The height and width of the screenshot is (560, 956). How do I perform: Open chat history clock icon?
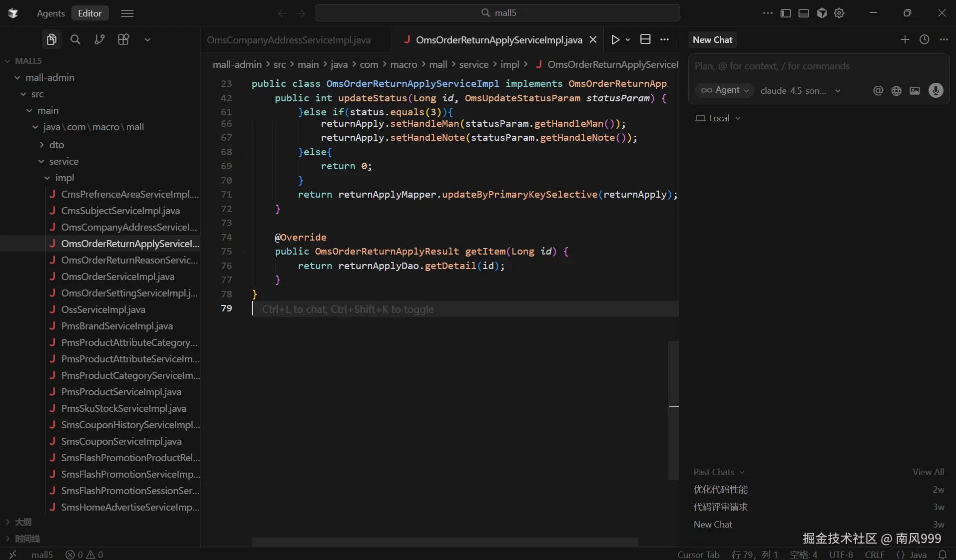pyautogui.click(x=925, y=39)
